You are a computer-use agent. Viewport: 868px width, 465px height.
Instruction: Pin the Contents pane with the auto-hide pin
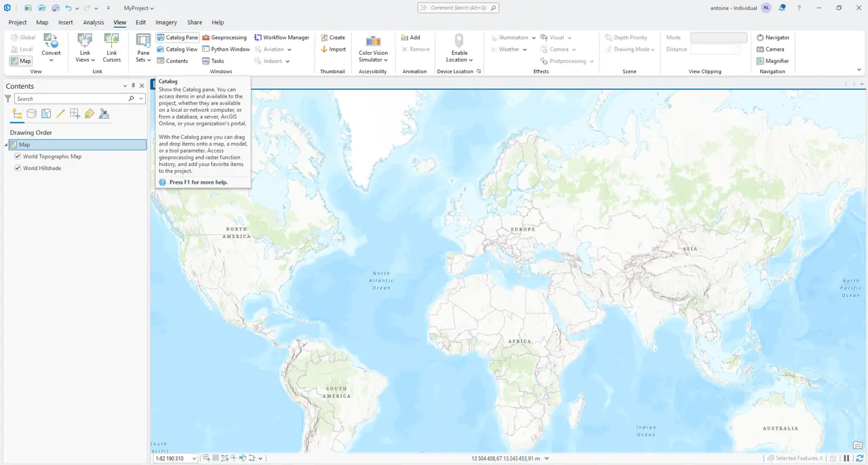click(x=133, y=85)
